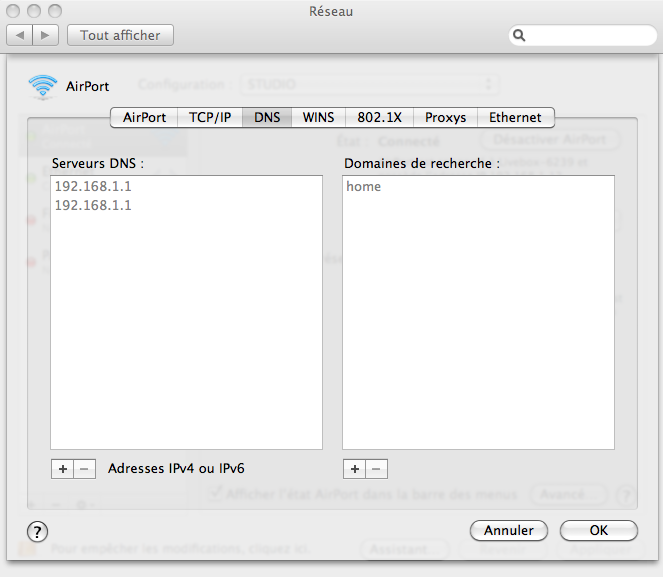Open the TCP/IP tab
The width and height of the screenshot is (663, 577).
[210, 117]
